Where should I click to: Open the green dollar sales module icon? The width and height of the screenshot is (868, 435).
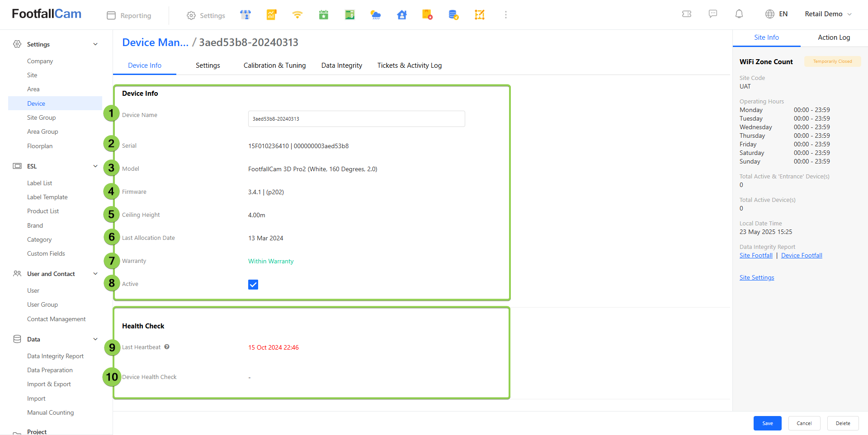click(x=350, y=15)
